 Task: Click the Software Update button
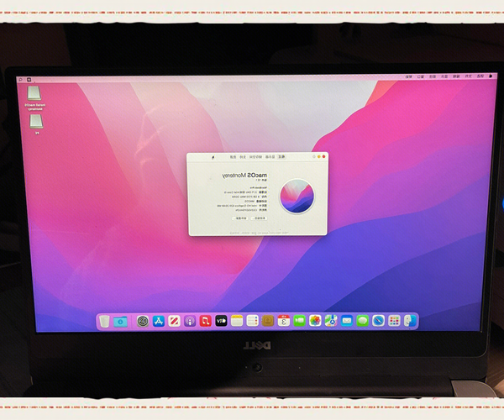[x=239, y=217]
